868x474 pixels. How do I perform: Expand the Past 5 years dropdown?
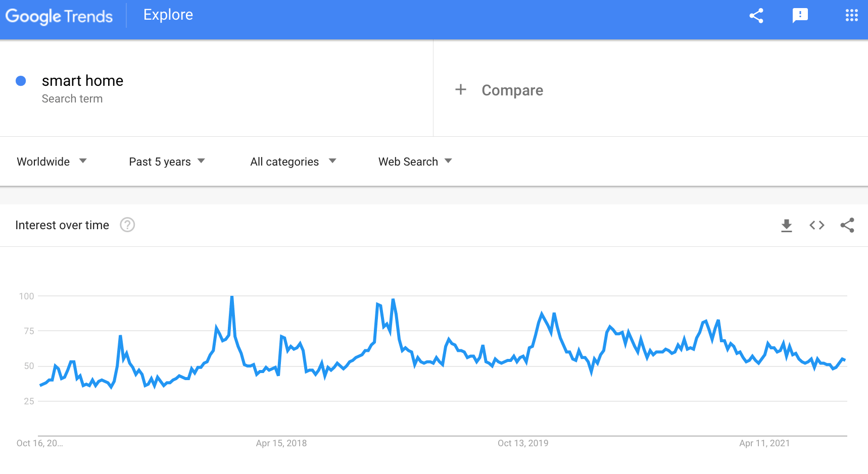point(167,162)
